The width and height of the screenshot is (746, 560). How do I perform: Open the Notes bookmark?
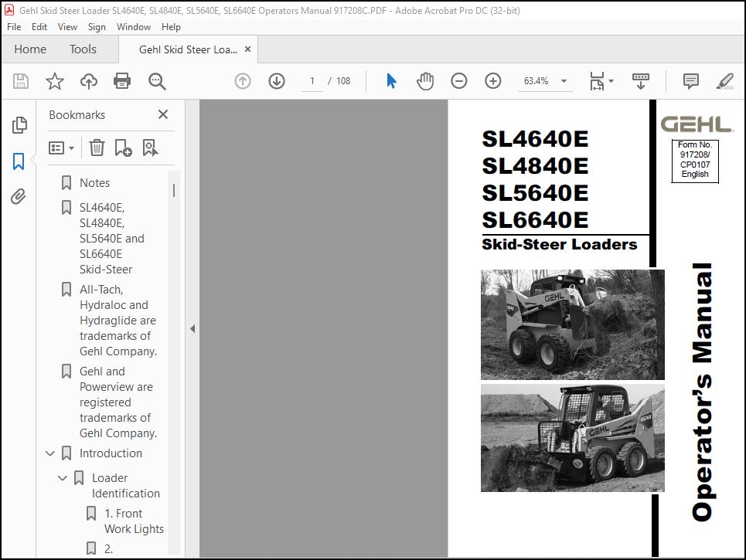[94, 183]
